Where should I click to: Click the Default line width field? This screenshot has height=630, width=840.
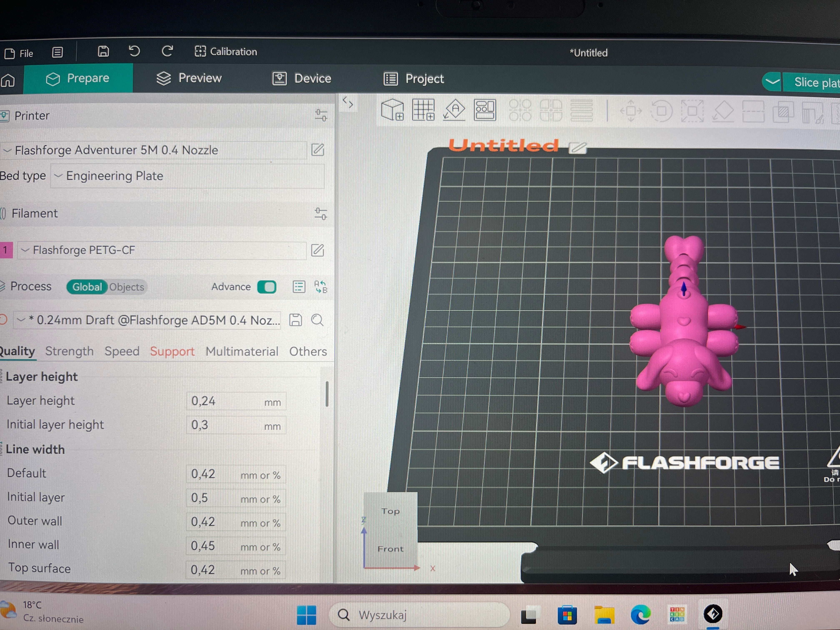(236, 474)
